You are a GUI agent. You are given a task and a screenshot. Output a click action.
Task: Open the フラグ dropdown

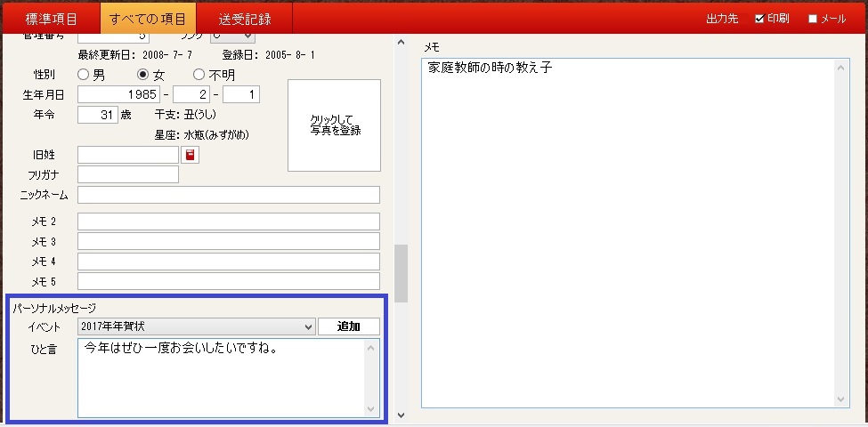(x=232, y=36)
